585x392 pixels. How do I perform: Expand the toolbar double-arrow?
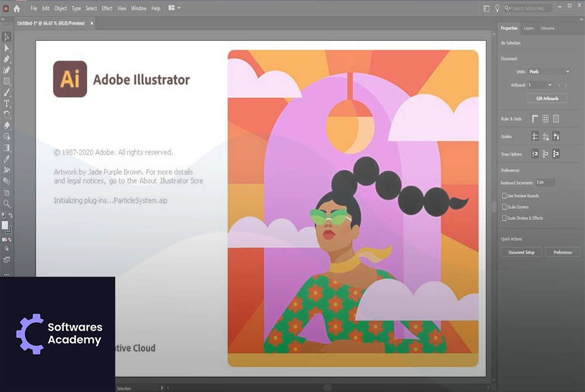pyautogui.click(x=3, y=19)
